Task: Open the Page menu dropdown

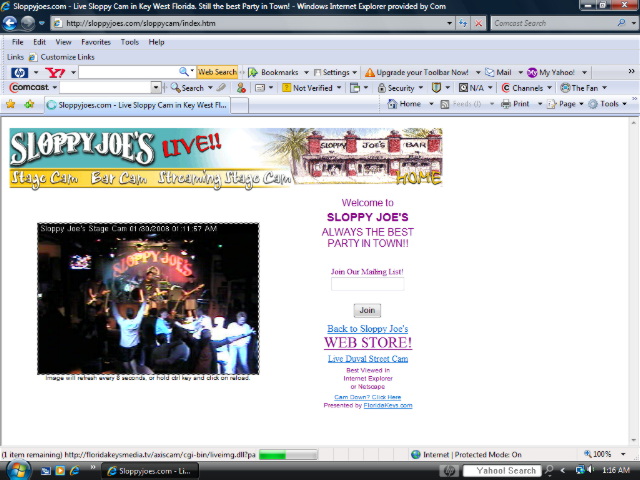Action: point(581,104)
